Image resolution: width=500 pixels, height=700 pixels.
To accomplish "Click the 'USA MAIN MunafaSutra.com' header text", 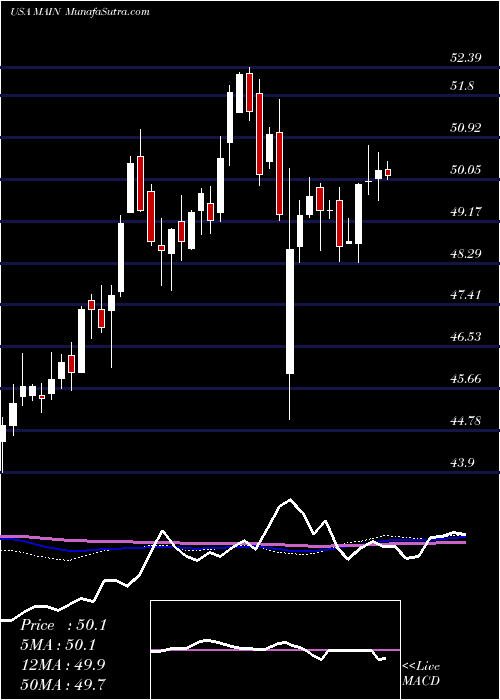I will (x=80, y=12).
